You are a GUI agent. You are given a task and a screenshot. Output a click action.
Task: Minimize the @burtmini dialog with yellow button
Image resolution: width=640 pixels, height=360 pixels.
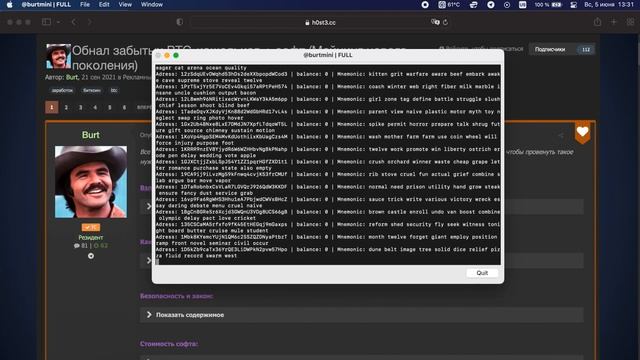tap(167, 55)
